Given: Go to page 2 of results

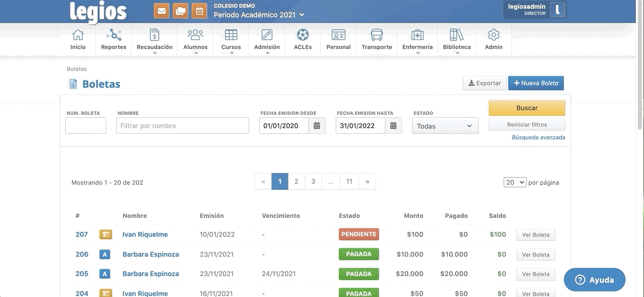Looking at the screenshot, I should [x=296, y=182].
